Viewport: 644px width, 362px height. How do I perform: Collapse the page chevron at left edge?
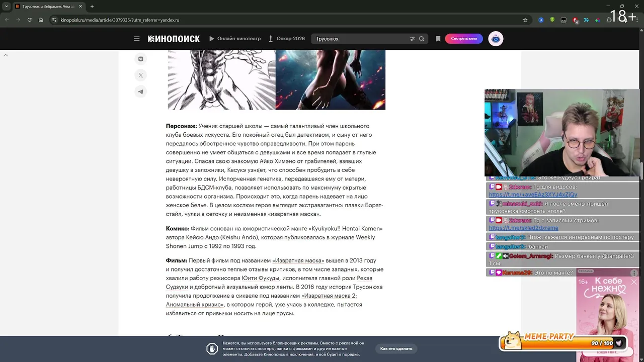(6, 55)
